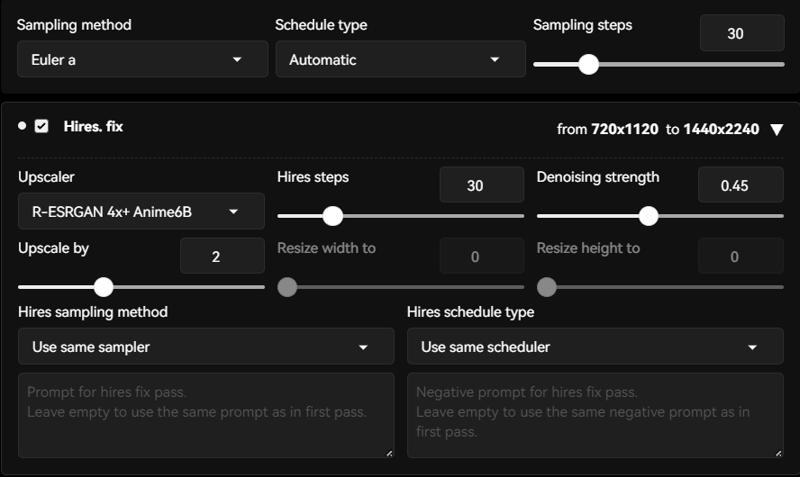Click inside the hires negative prompt textbox

point(595,415)
